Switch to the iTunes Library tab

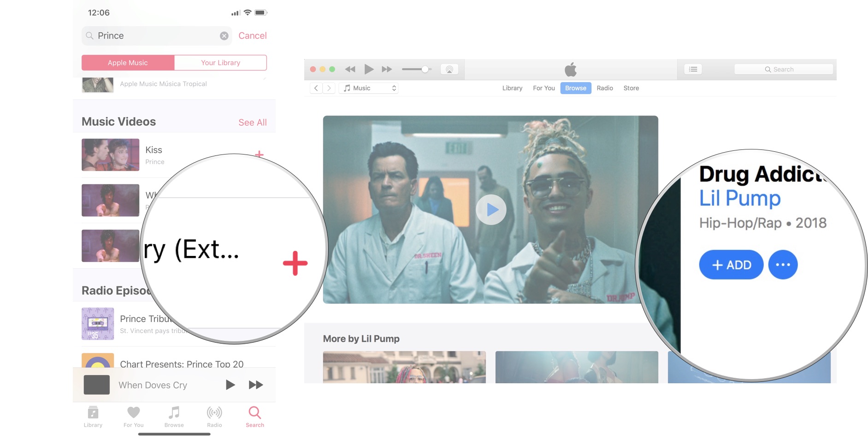pyautogui.click(x=512, y=88)
